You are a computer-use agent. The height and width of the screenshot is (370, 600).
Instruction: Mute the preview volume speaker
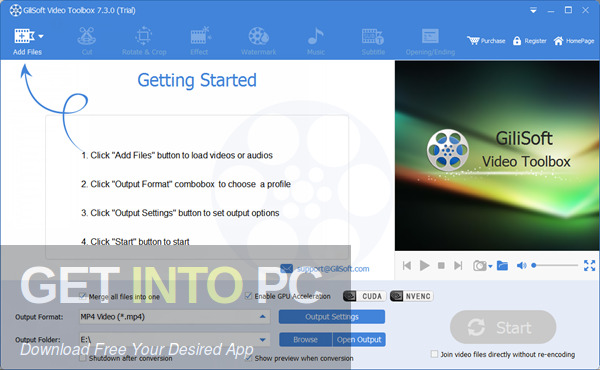[522, 265]
